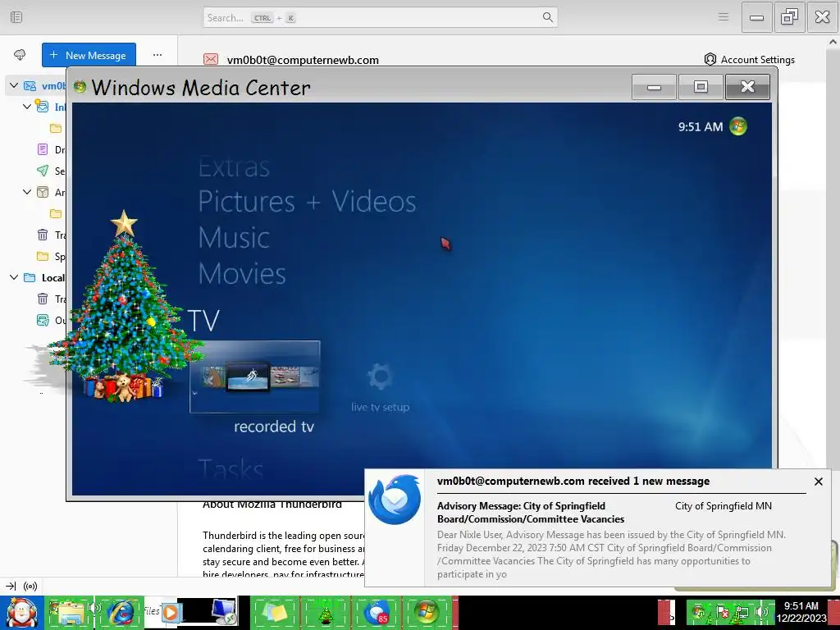
Task: Click the New Message button
Action: tap(89, 55)
